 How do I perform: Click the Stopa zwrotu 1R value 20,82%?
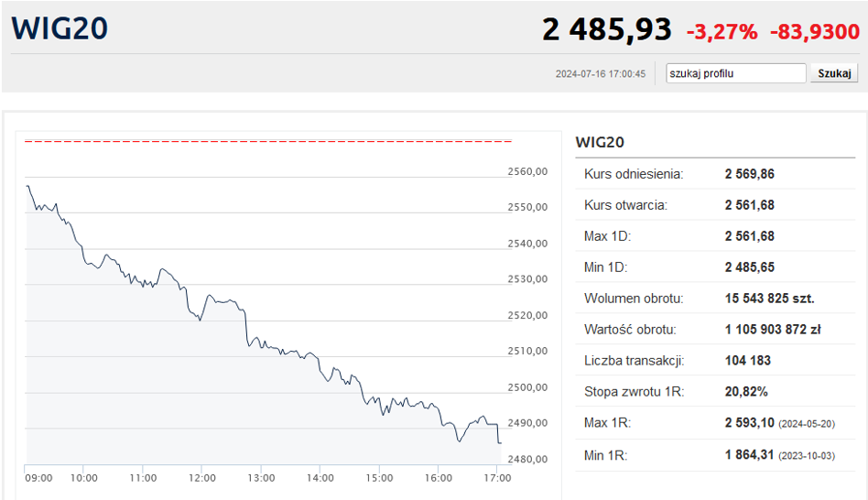746,392
